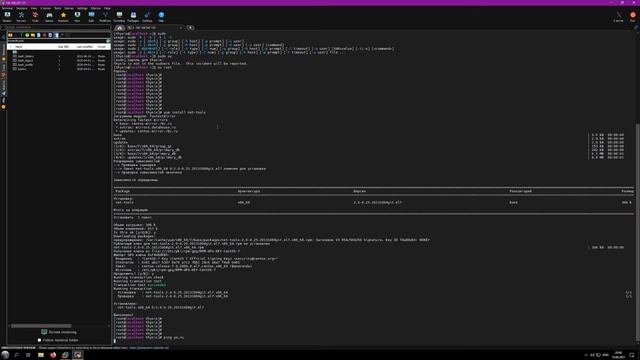Open the Sessions star toolbar icon

(x=63, y=17)
